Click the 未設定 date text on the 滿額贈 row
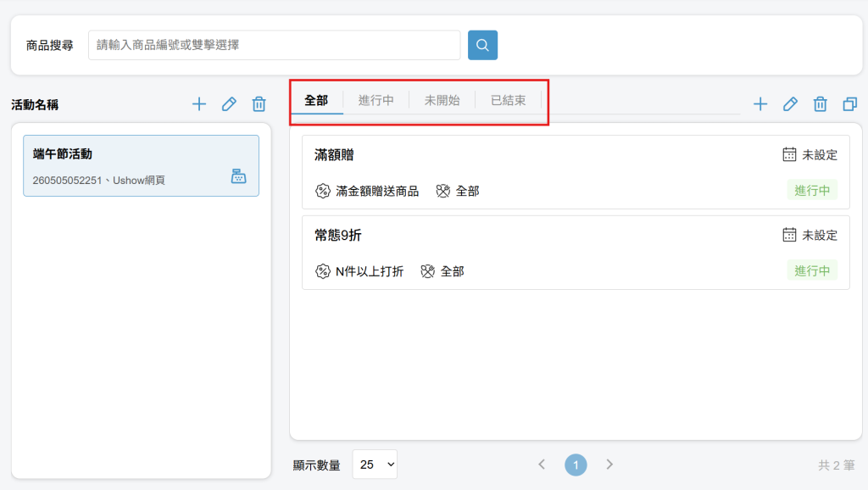This screenshot has width=868, height=490. tap(820, 155)
